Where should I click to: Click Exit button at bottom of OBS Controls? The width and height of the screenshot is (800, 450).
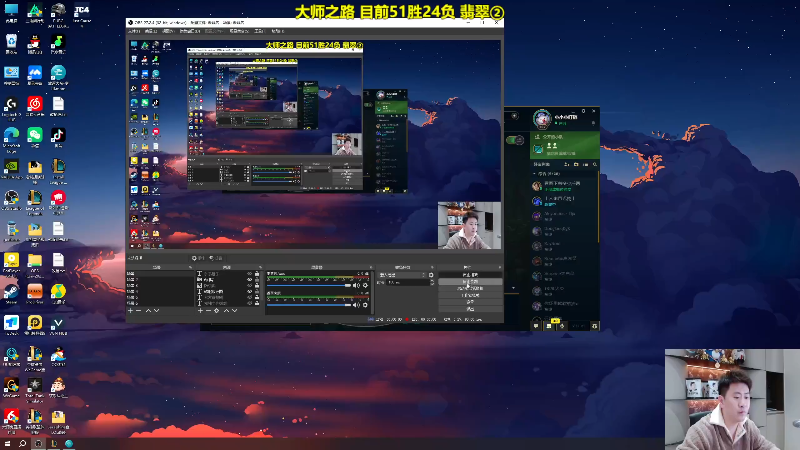[470, 309]
